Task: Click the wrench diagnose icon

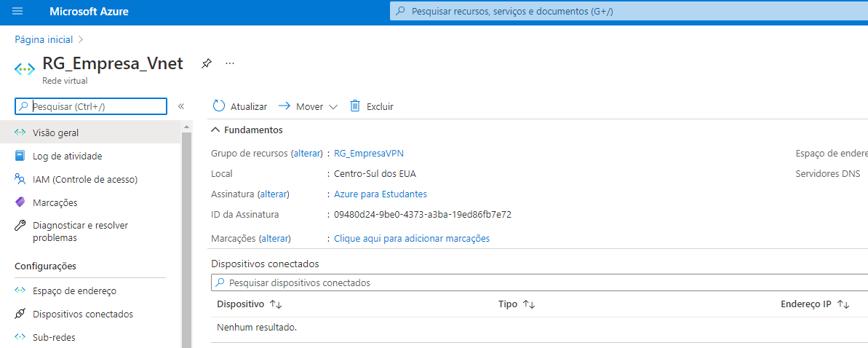Action: (x=20, y=226)
